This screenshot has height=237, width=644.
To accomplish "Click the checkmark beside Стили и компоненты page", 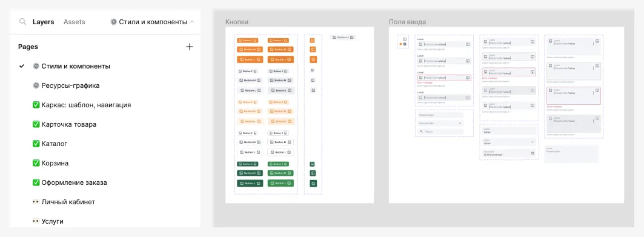I will tap(22, 66).
